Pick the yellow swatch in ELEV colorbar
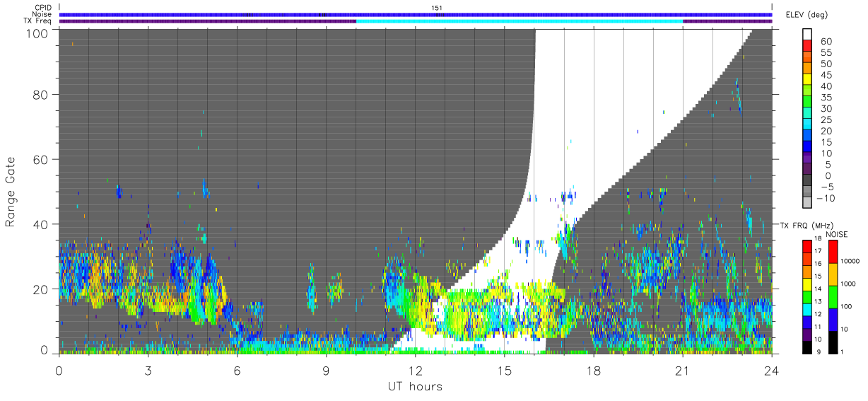 [809, 80]
